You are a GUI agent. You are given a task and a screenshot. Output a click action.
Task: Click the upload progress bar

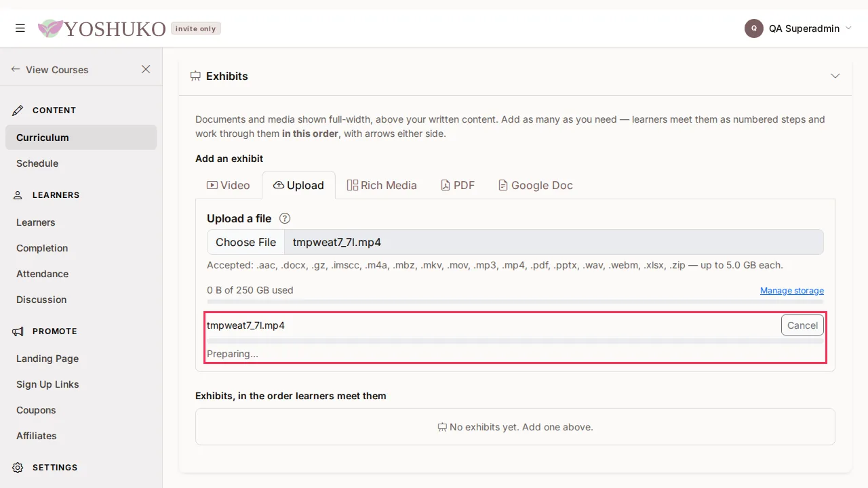(515, 341)
